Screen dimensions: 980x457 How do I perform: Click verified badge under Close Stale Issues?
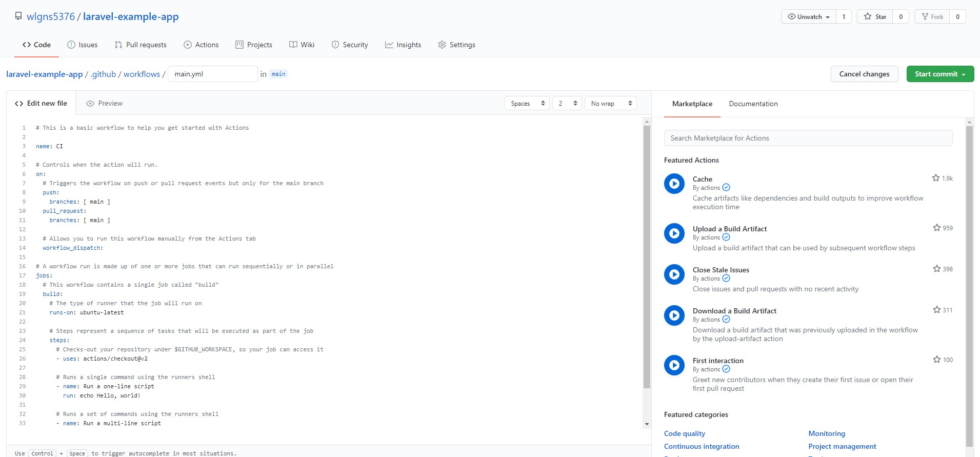tap(726, 279)
